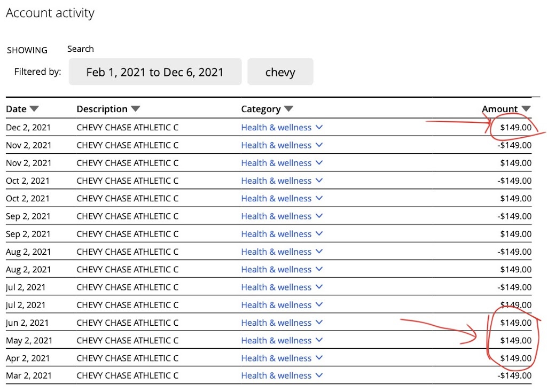547x392 pixels.
Task: Select Health & wellness for Jun 2, 2021
Action: pos(276,323)
